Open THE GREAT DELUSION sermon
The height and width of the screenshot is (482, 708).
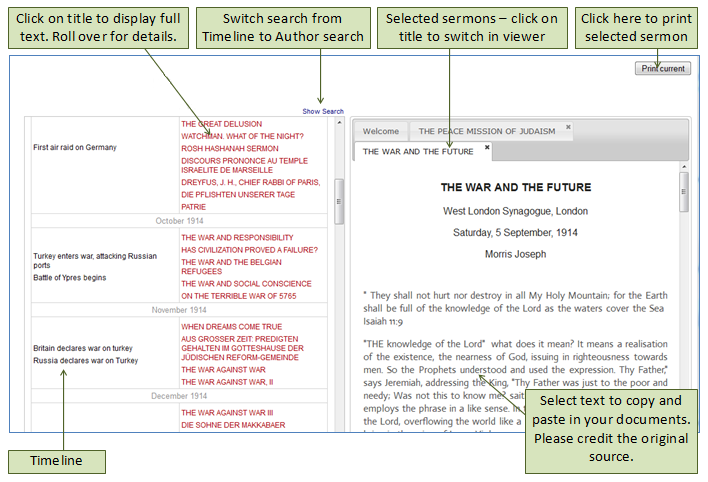point(221,124)
